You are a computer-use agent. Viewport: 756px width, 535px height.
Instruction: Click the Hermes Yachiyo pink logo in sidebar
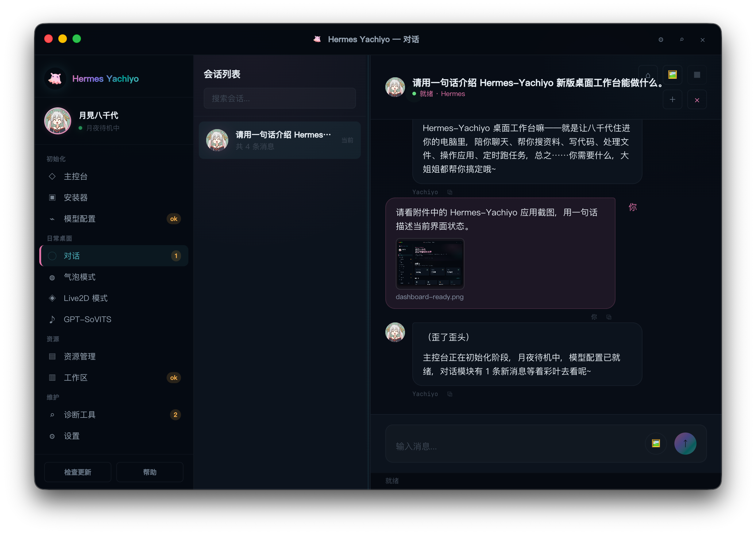point(55,79)
